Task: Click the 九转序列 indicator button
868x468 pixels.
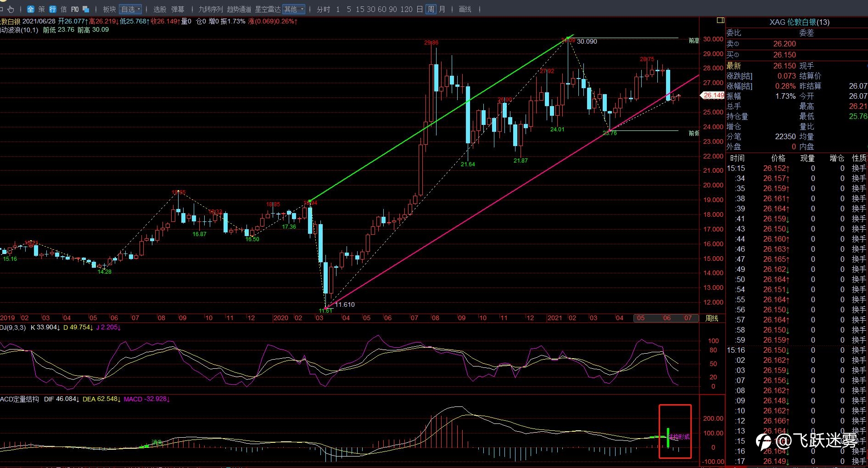Action: [211, 9]
